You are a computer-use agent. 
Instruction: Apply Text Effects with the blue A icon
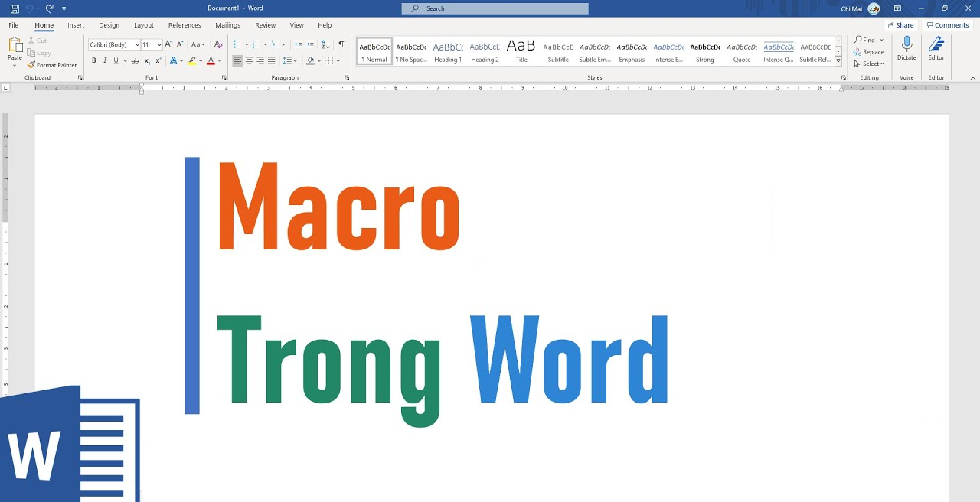(173, 60)
